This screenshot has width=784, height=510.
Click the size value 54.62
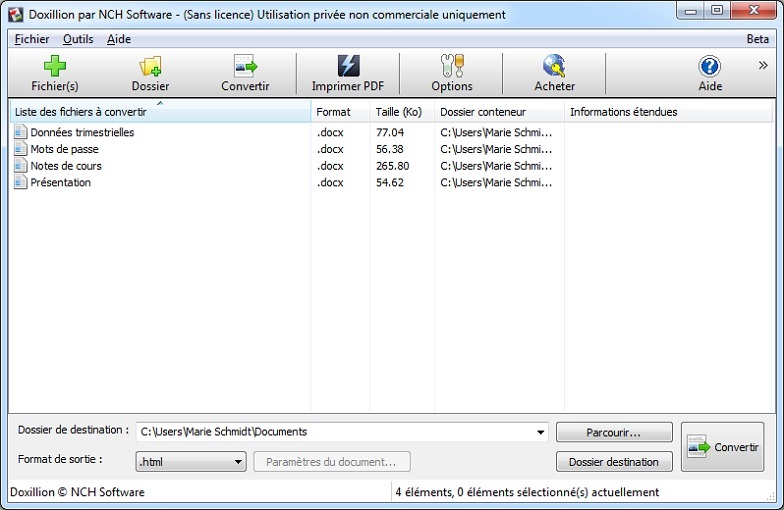pyautogui.click(x=390, y=182)
